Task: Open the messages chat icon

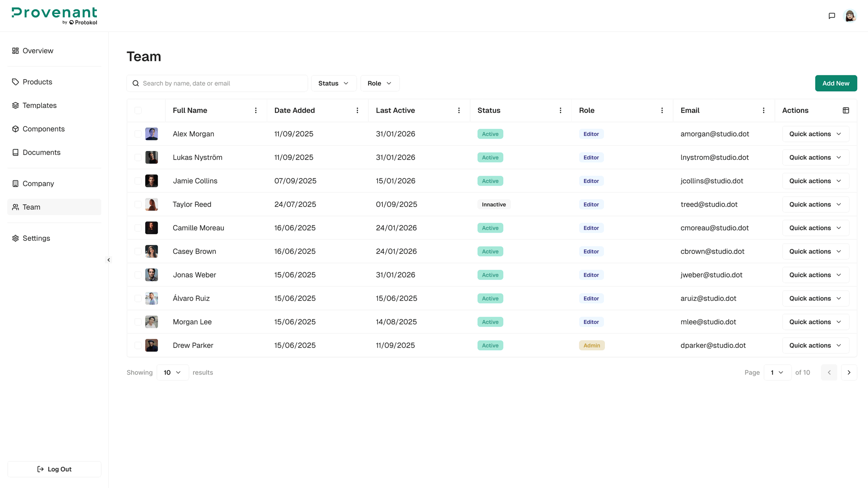Action: coord(831,16)
